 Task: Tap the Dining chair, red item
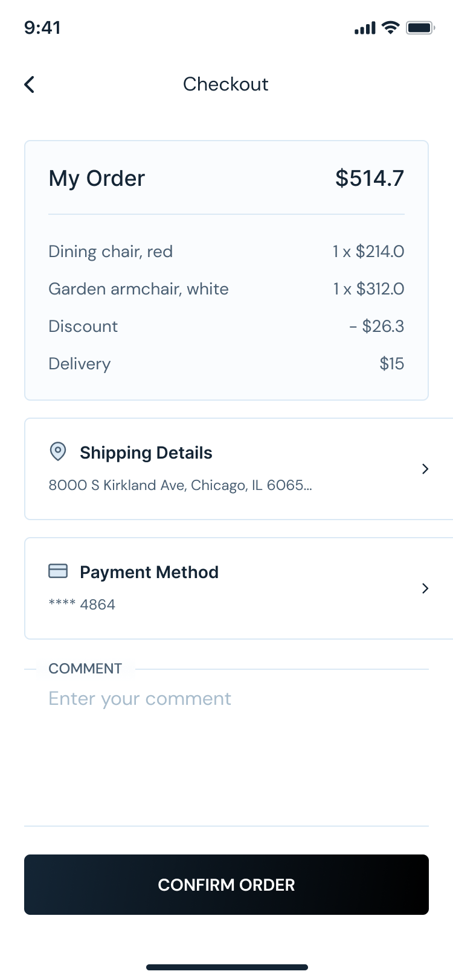[x=111, y=252]
